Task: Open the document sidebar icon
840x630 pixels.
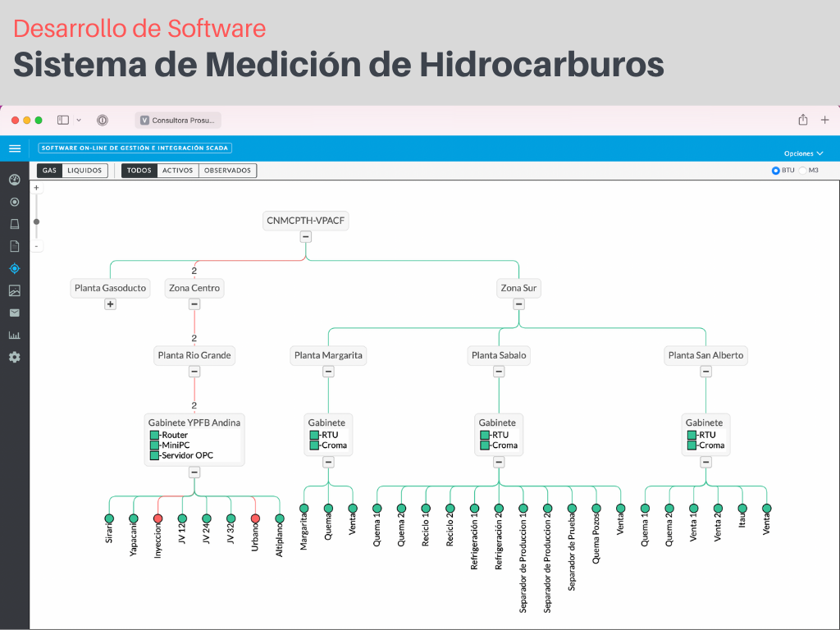Action: pos(15,246)
